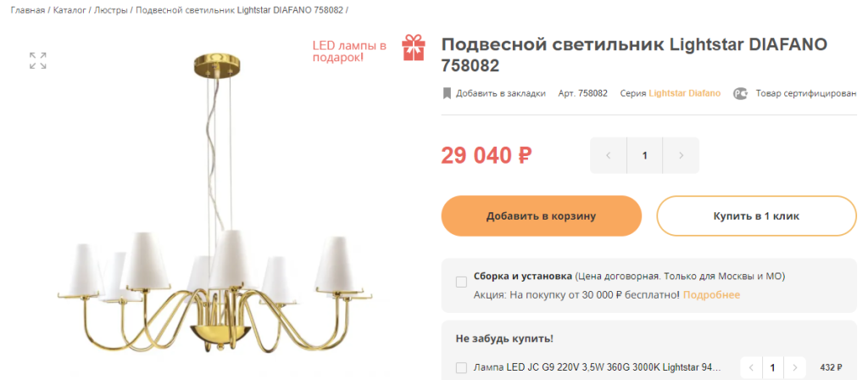Click the LED лампы в подарок promo text
The width and height of the screenshot is (868, 380).
[349, 51]
